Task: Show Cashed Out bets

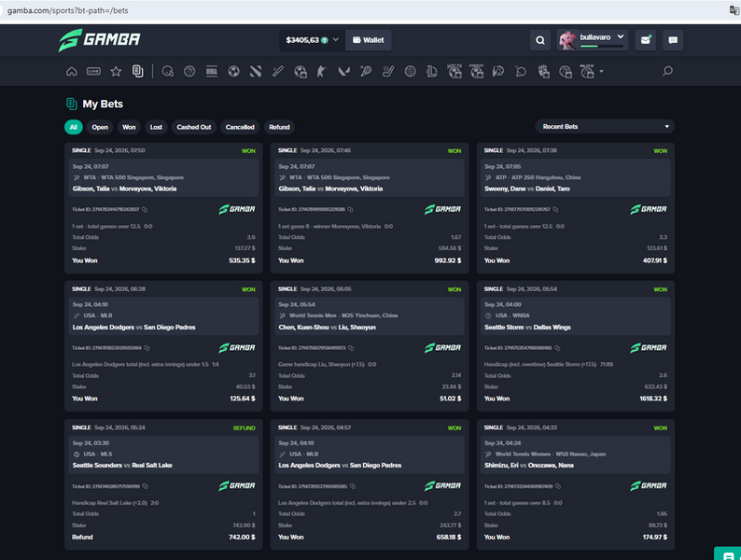Action: [x=194, y=127]
